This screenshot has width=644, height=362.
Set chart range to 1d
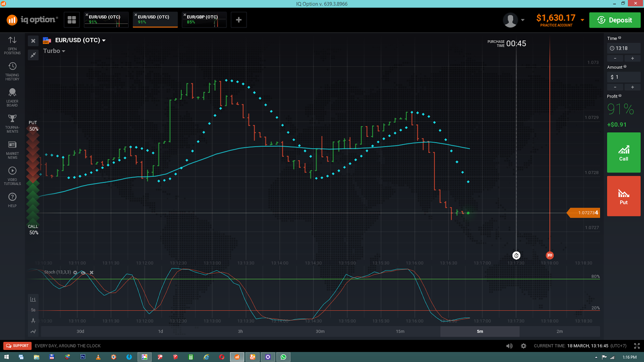point(161,331)
